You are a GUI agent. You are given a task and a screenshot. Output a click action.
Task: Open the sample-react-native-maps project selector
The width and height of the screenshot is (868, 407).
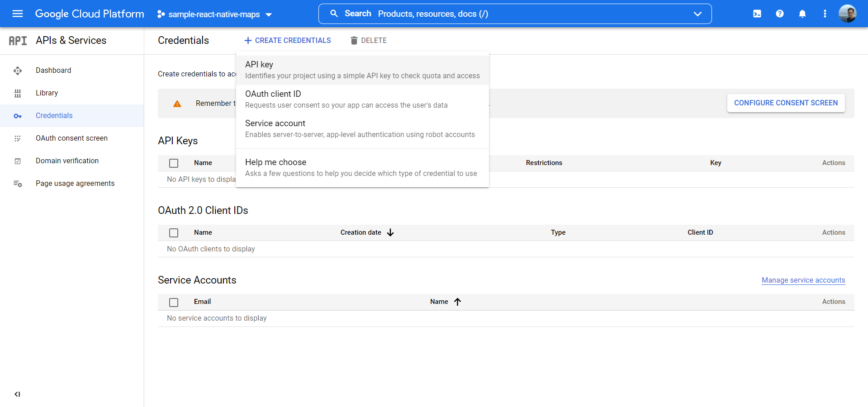click(214, 14)
